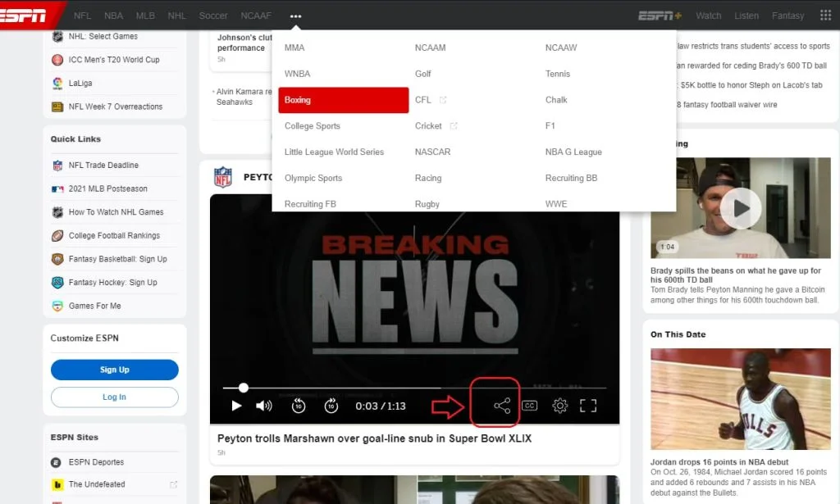Select Racing in the sports dropdown
The image size is (840, 504).
(428, 178)
